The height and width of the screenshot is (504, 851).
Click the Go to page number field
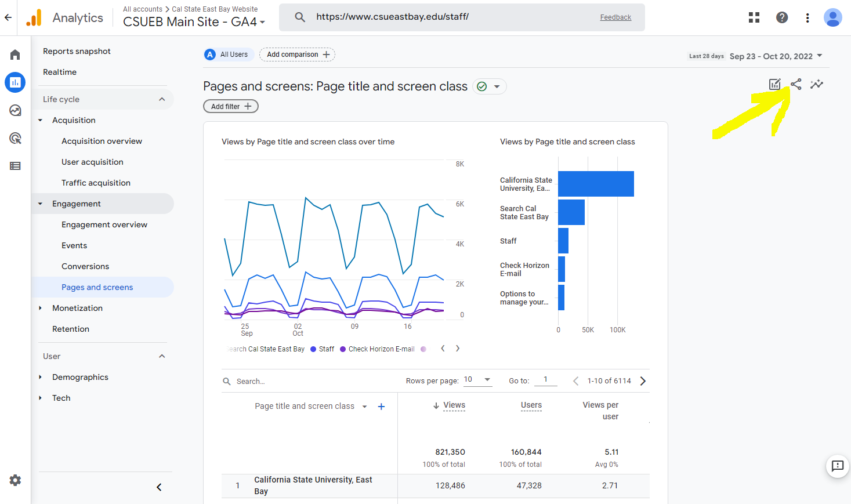coord(545,380)
